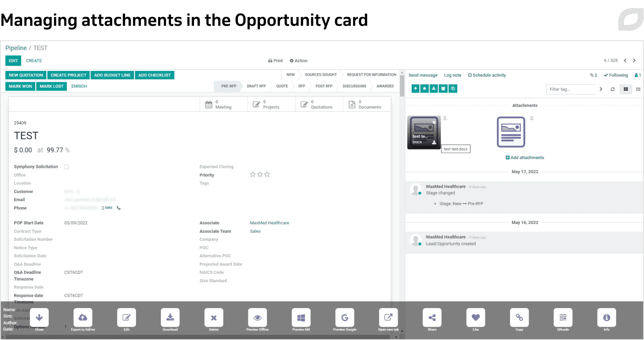Set priority to one star
The height and width of the screenshot is (340, 644).
pos(253,174)
